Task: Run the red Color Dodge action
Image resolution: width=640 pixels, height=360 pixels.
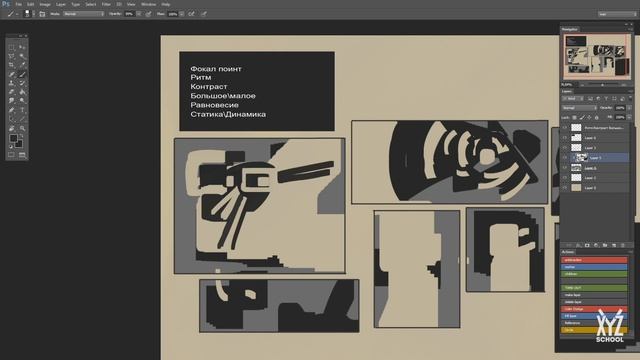Action: click(594, 309)
